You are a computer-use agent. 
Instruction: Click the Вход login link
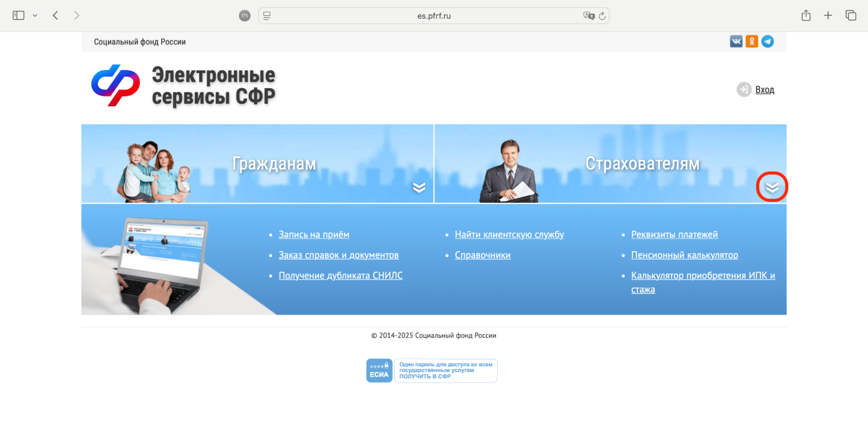point(765,90)
